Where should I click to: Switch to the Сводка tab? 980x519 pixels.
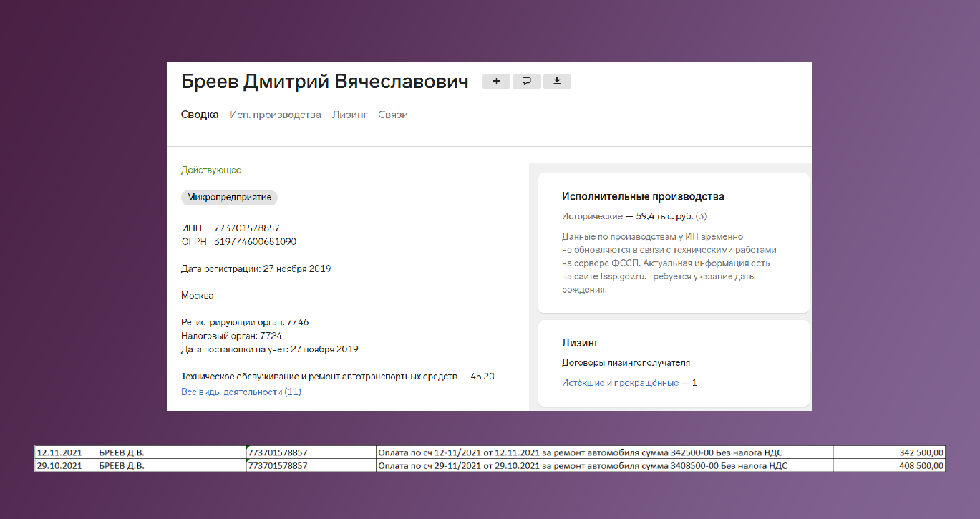click(200, 115)
